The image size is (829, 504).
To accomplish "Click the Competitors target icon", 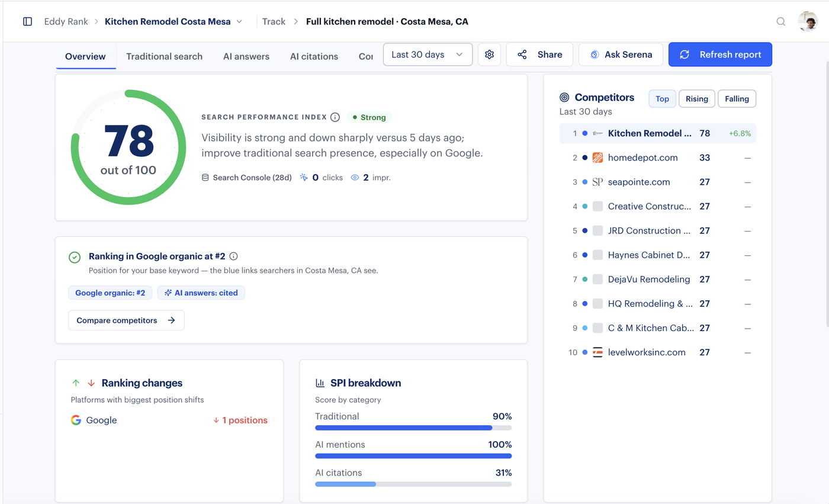I will coord(564,98).
